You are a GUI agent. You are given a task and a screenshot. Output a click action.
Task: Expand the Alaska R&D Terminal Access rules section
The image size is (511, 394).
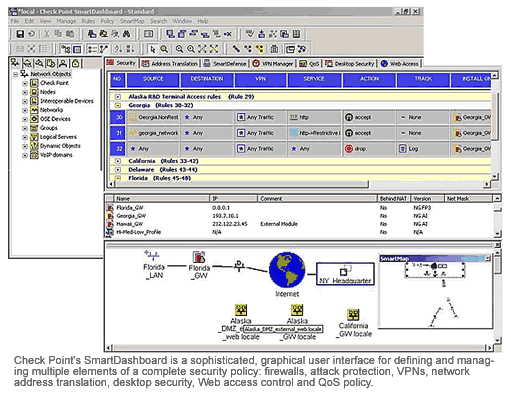(118, 97)
